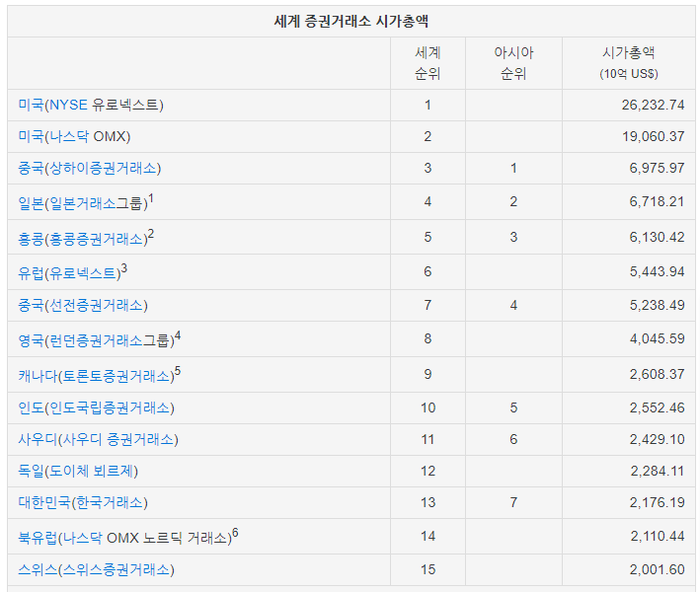Viewport: 700px width, 592px height.
Task: Click footnote superscript 1 after 일본거래소그룹
Action: click(151, 198)
